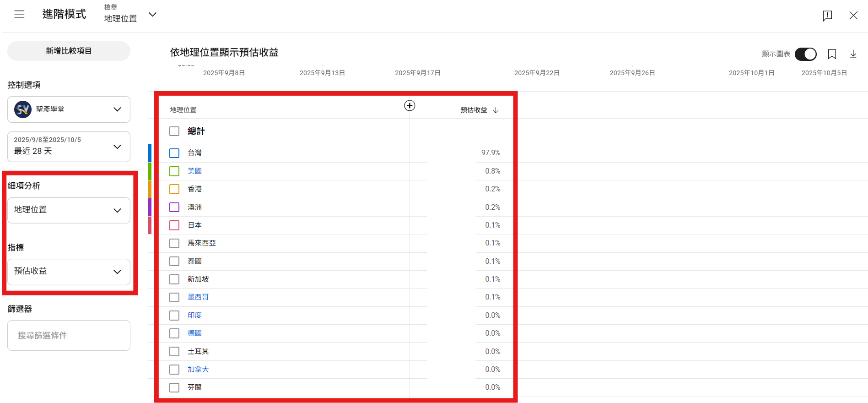The height and width of the screenshot is (403, 868).
Task: Add a metric column with plus icon
Action: [x=410, y=106]
